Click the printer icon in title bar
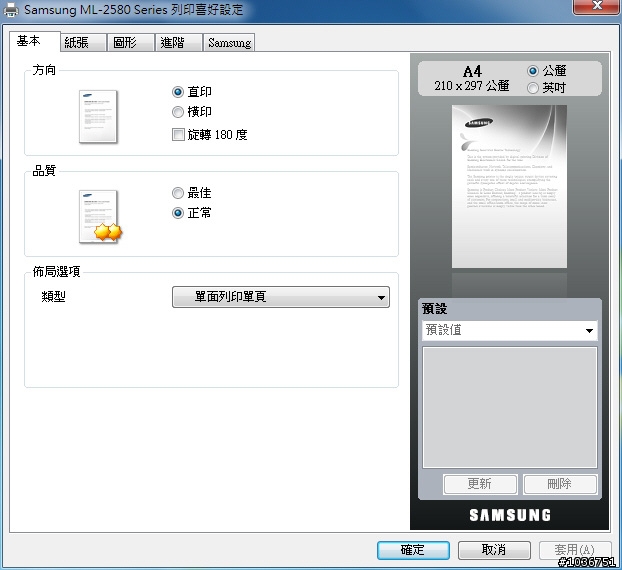 pos(11,10)
